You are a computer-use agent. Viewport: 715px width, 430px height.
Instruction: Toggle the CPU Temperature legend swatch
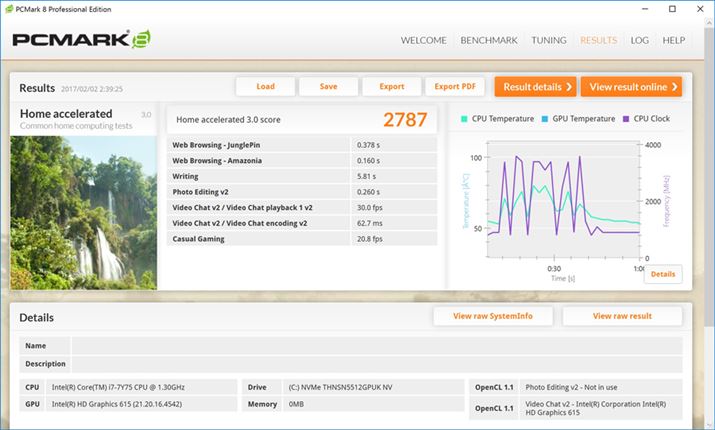pyautogui.click(x=464, y=119)
